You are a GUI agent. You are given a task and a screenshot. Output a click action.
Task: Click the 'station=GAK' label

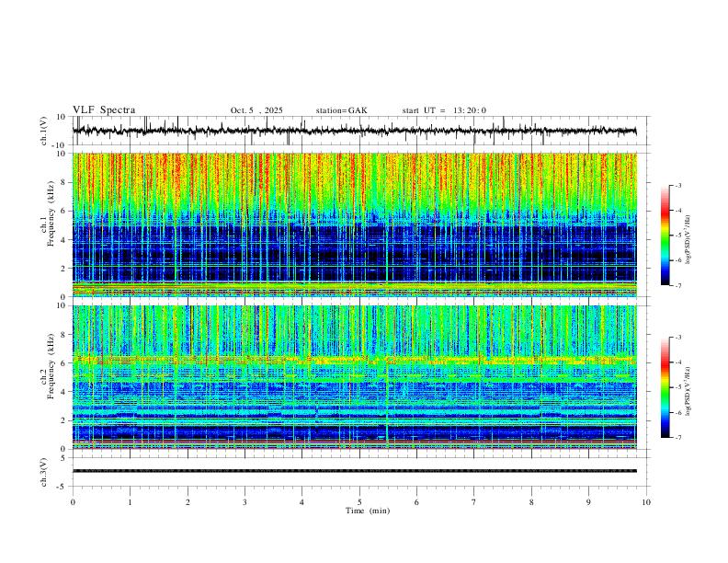(341, 110)
